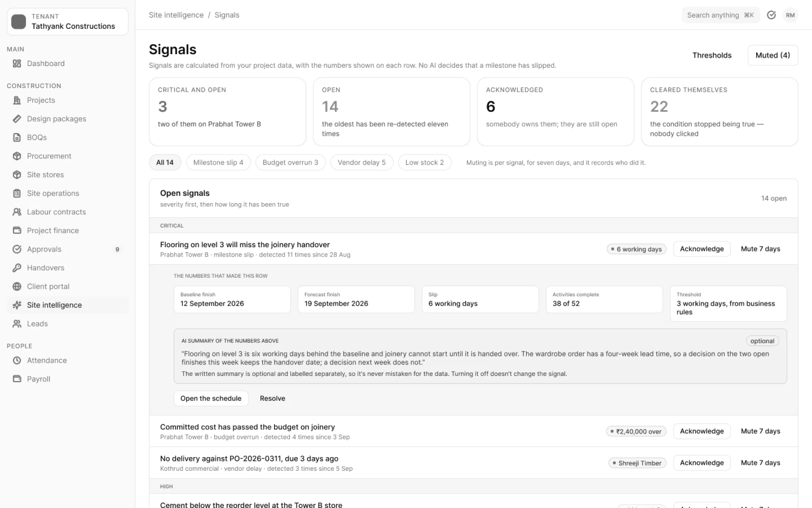Click the Procurement box icon
812x508 pixels.
(17, 156)
